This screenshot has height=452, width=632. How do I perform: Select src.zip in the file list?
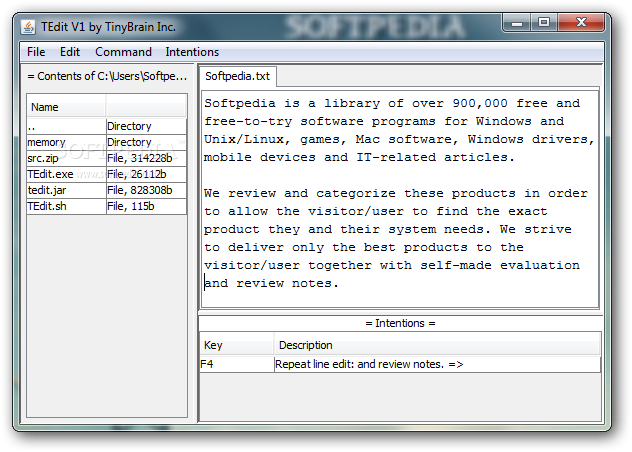pos(67,158)
